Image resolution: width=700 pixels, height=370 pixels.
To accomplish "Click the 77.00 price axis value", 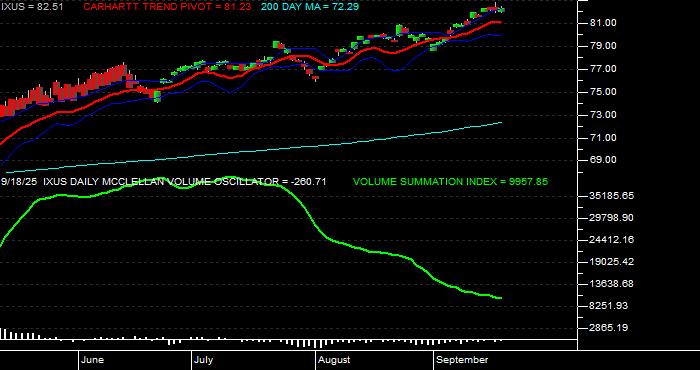I will tap(604, 69).
